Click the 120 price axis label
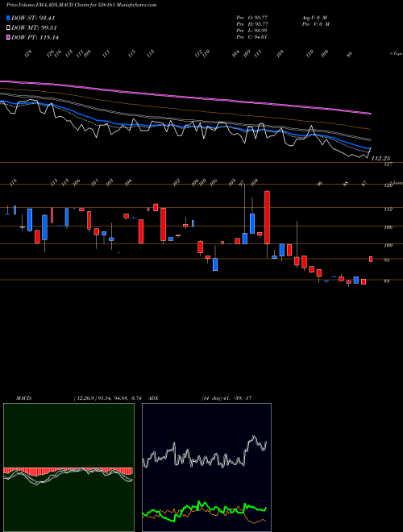This screenshot has width=403, height=532. pos(388,186)
